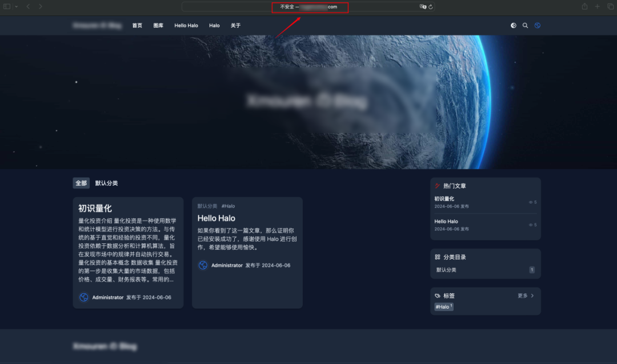Screen dimensions: 617x364
Task: Open the 初识量化 post card title
Action: [95, 208]
